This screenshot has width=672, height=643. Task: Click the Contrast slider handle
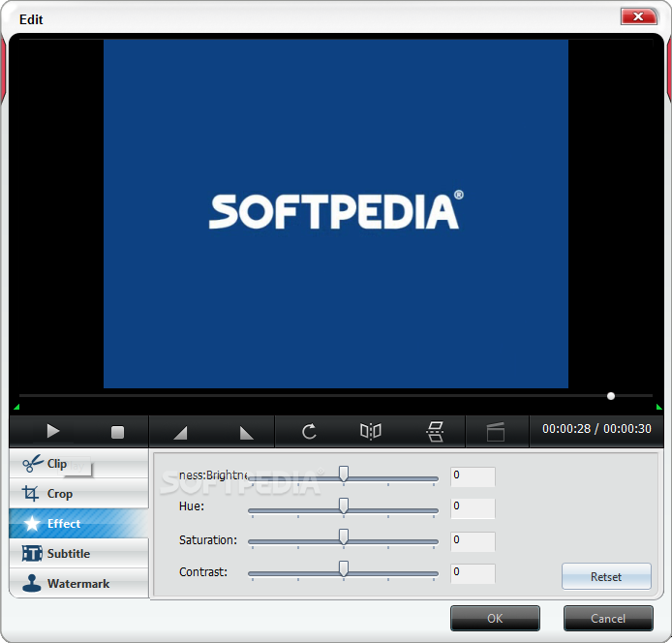(x=344, y=568)
